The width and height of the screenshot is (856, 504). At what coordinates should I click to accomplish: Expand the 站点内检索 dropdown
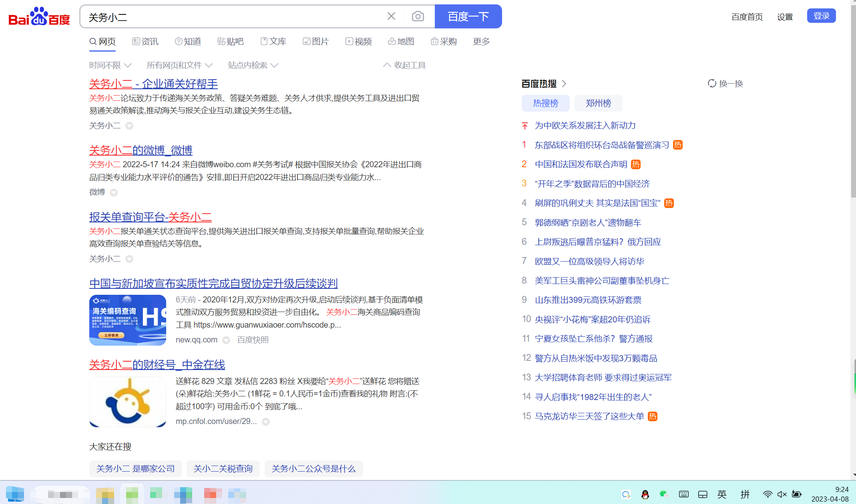click(x=253, y=65)
